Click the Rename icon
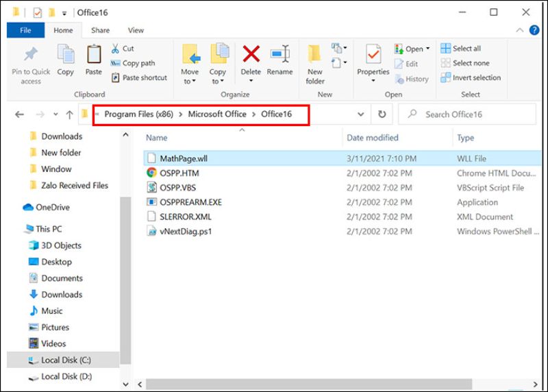The image size is (548, 392). [x=280, y=54]
